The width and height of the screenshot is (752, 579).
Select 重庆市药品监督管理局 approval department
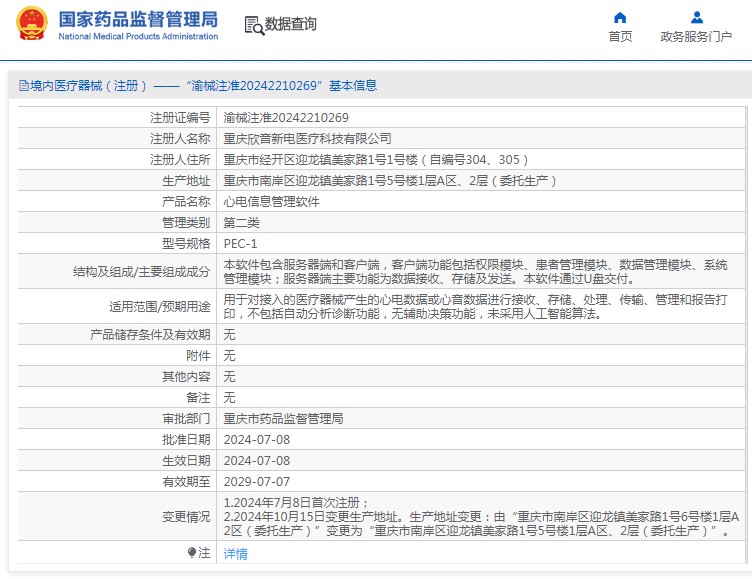283,419
